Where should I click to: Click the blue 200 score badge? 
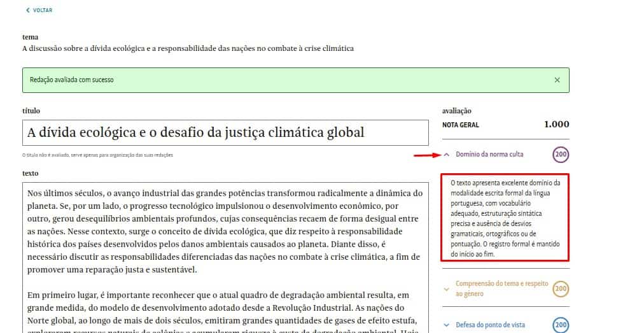point(561,325)
